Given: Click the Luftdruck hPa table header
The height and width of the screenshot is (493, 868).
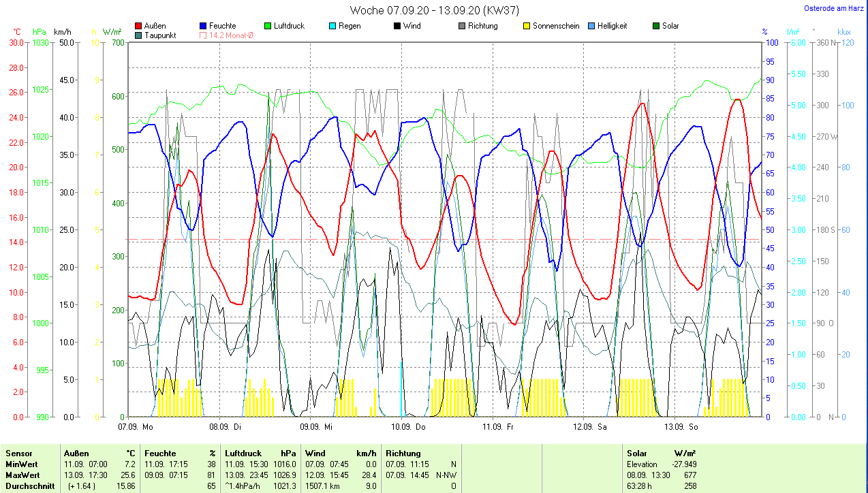Looking at the screenshot, I should coord(260,453).
